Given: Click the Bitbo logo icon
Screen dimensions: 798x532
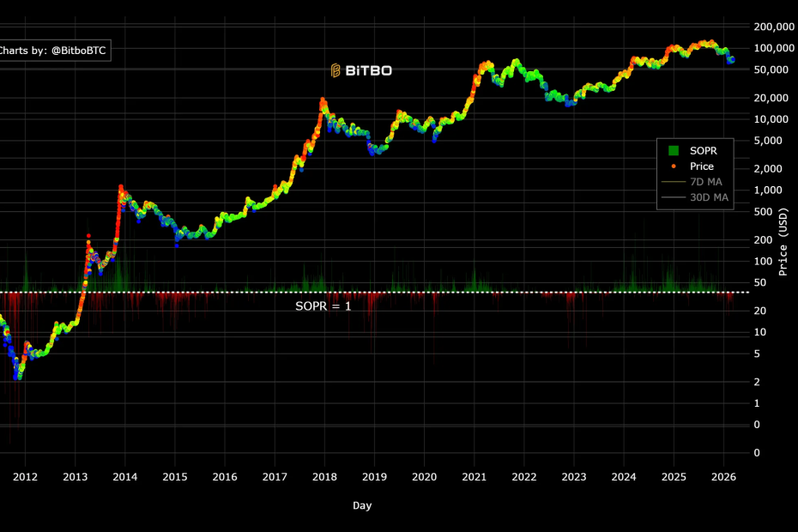Looking at the screenshot, I should click(x=337, y=70).
